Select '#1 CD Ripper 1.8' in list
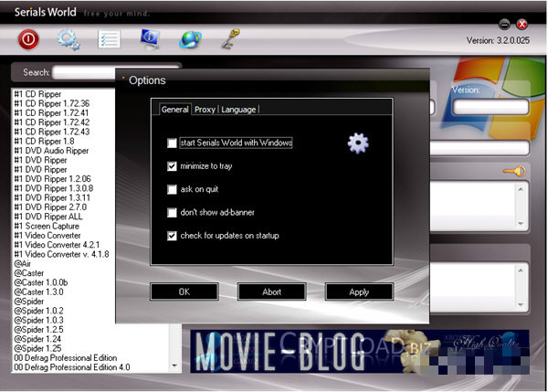The height and width of the screenshot is (392, 548). pyautogui.click(x=44, y=142)
